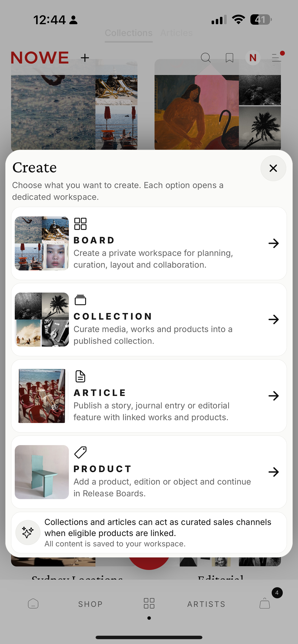The width and height of the screenshot is (298, 644).
Task: Open the shopping bag with 4 items
Action: 265,603
